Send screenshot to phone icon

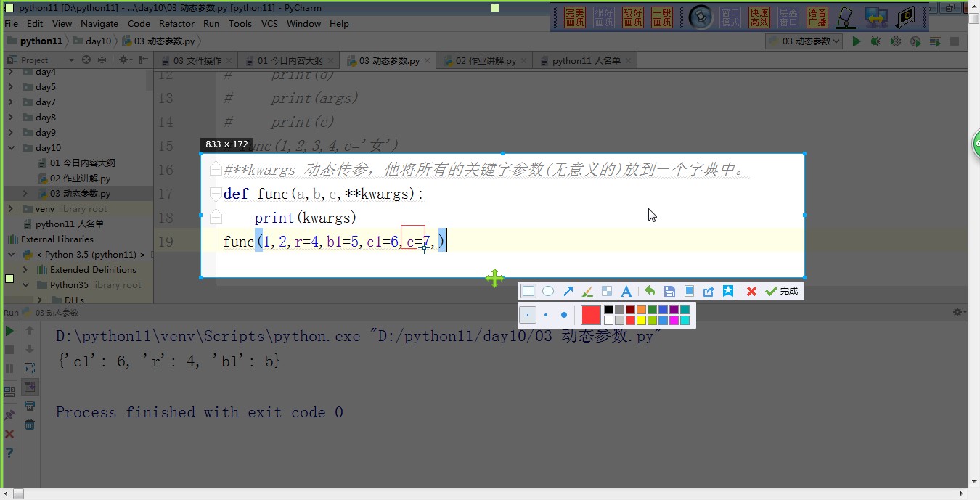pos(689,291)
